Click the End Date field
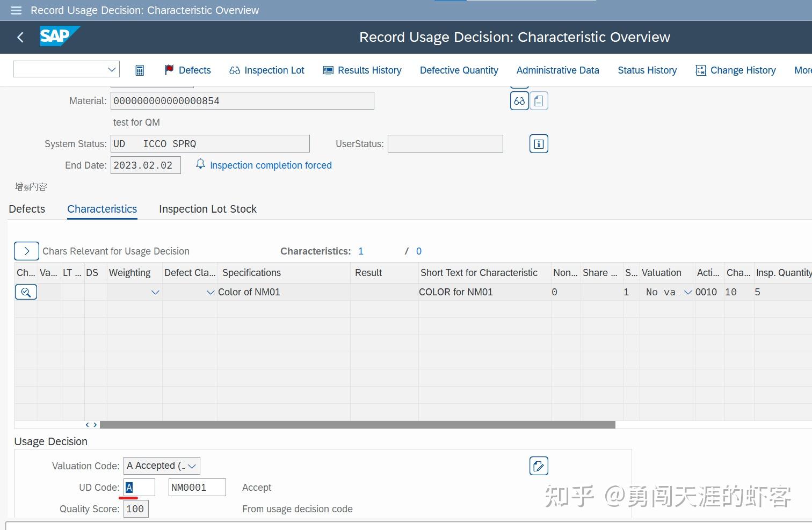Image resolution: width=812 pixels, height=530 pixels. click(146, 165)
